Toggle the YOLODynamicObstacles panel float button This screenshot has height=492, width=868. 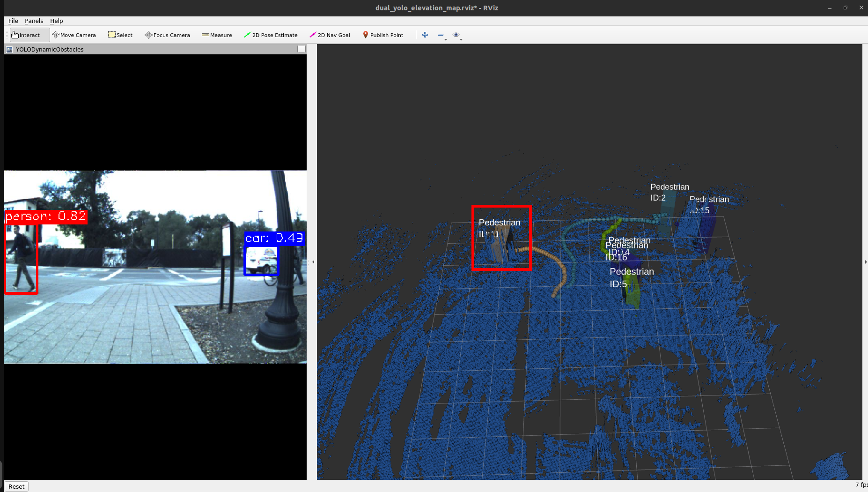point(302,49)
